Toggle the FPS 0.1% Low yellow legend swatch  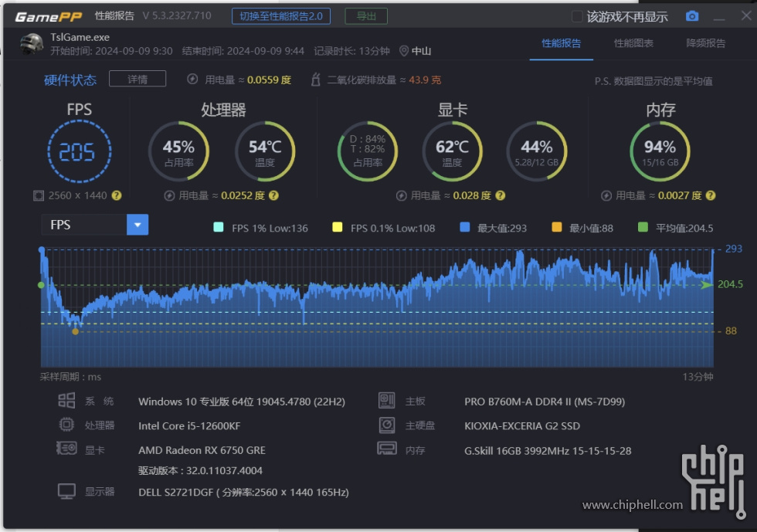(x=338, y=227)
